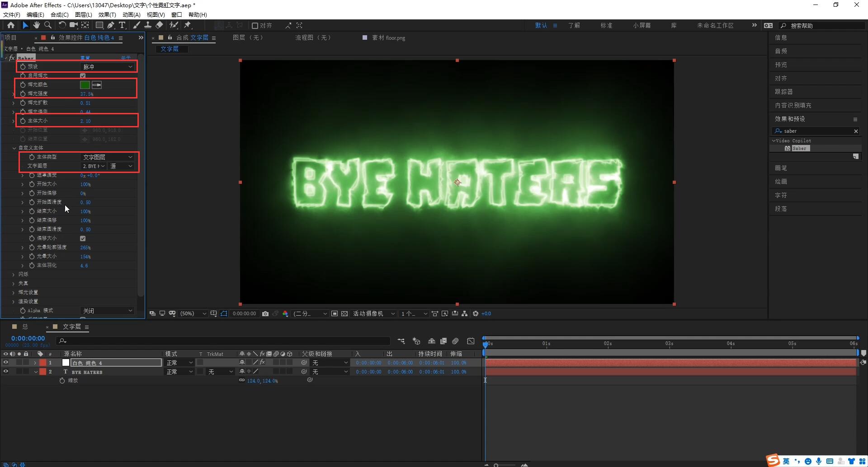Screen dimensions: 868x467
Task: Toggle the region of interest icon
Action: pyautogui.click(x=335, y=313)
